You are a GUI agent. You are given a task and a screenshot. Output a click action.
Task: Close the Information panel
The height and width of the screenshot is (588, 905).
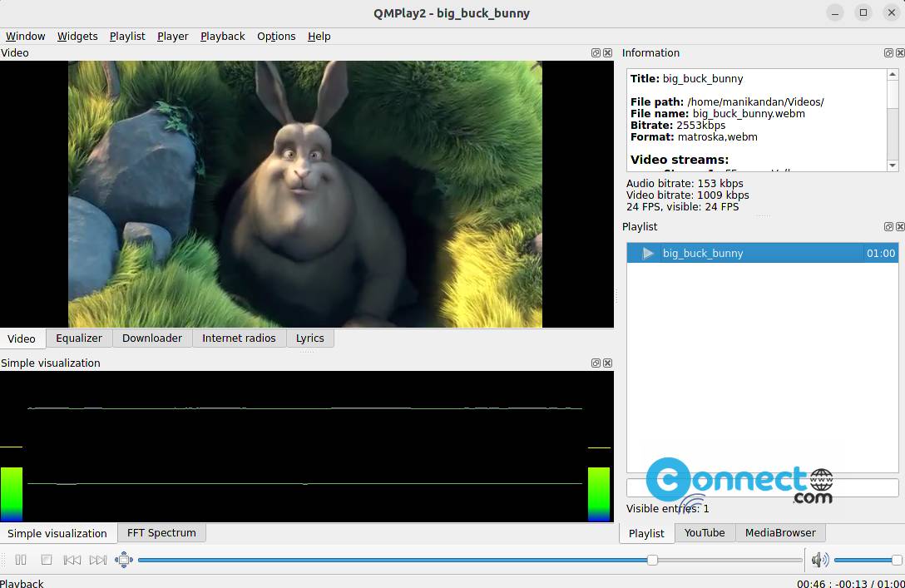(x=900, y=52)
